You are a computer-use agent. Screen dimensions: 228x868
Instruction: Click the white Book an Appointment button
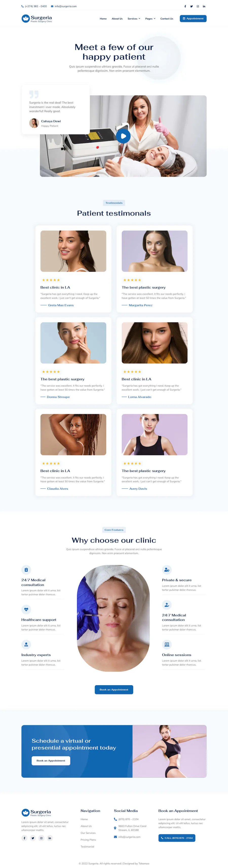pos(51,760)
